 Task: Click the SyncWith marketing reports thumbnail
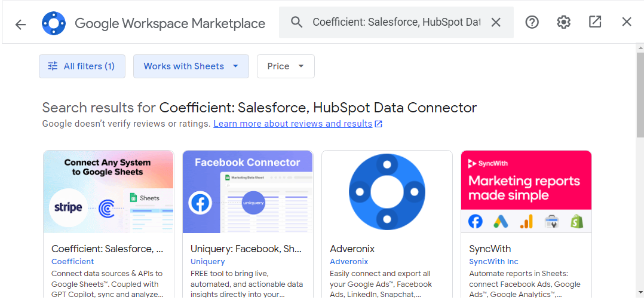click(x=526, y=192)
